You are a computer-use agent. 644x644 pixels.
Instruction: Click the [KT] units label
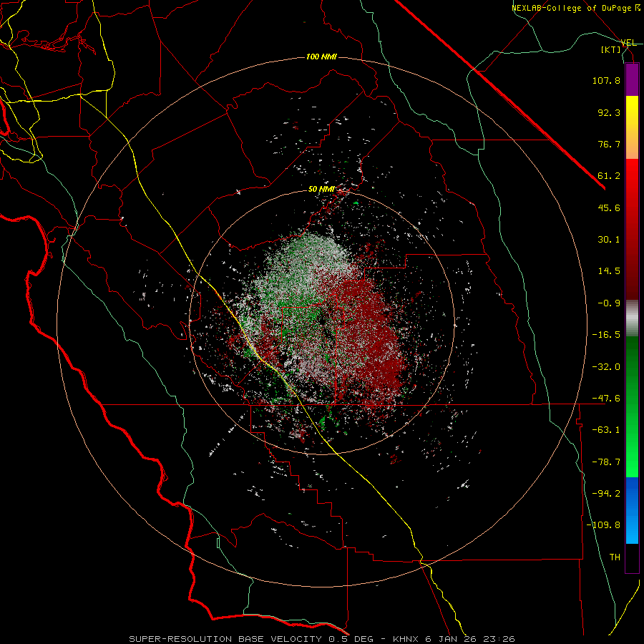tap(610, 49)
